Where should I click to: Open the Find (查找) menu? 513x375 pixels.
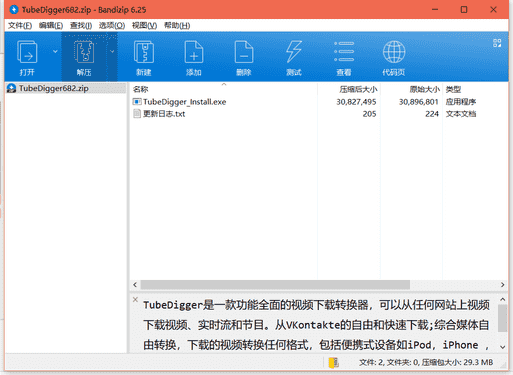[81, 25]
